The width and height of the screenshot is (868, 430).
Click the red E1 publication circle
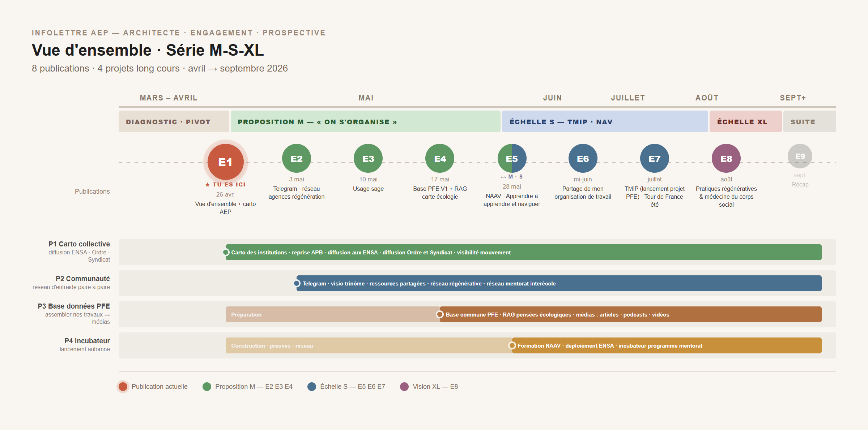[x=225, y=162]
